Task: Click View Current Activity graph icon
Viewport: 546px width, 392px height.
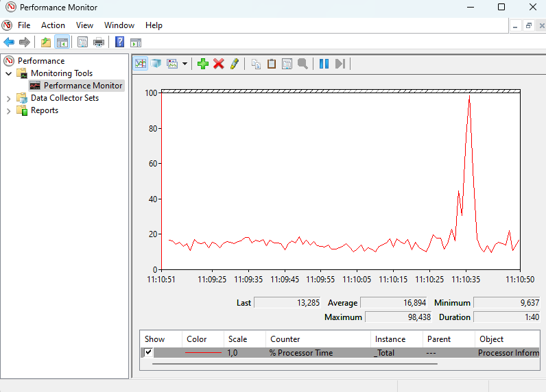Action: (141, 64)
